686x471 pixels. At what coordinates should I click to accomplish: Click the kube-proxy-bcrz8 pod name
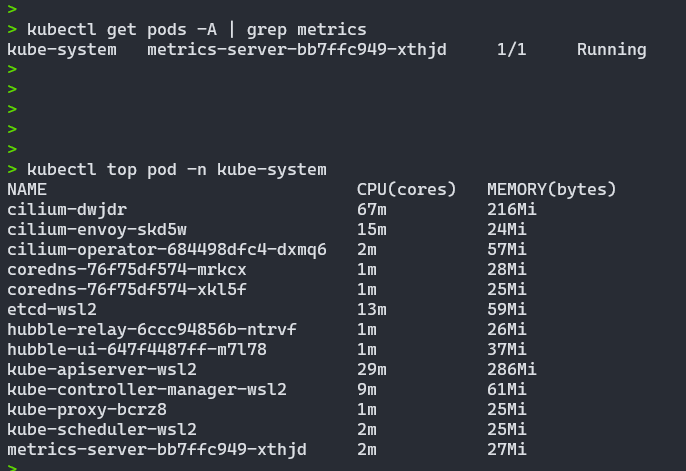click(x=87, y=409)
